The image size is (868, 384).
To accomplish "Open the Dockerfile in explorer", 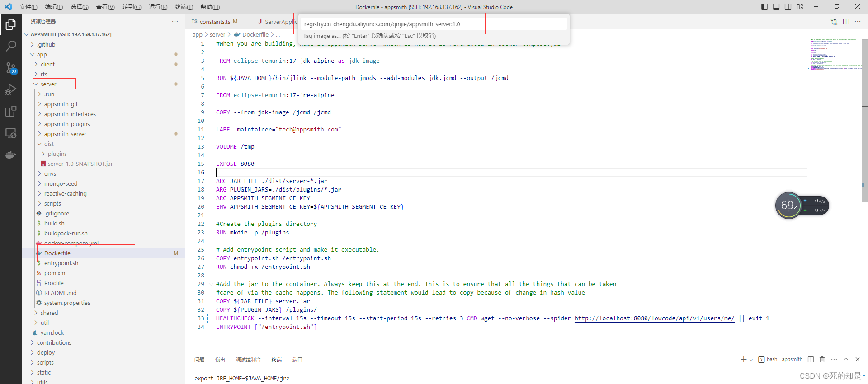I will (104, 253).
